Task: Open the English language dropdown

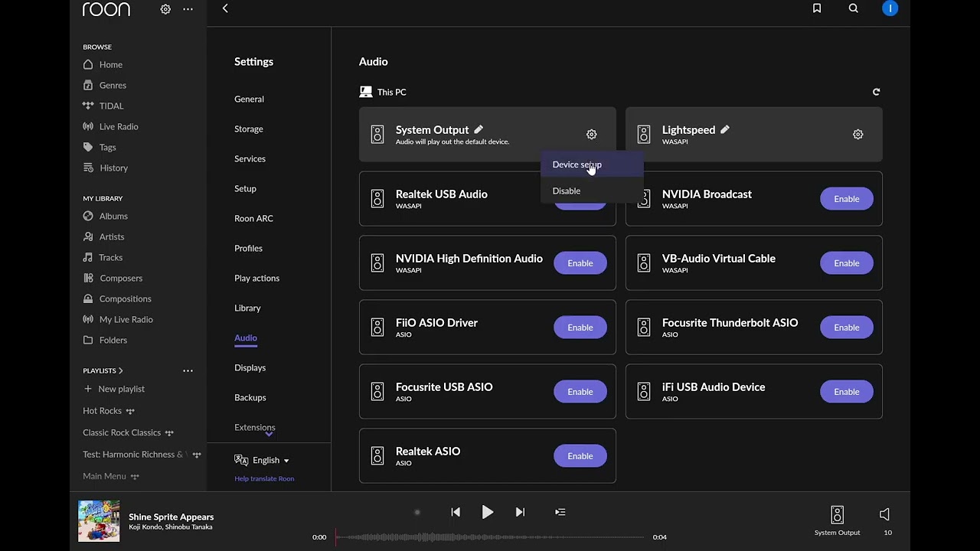Action: click(x=263, y=460)
